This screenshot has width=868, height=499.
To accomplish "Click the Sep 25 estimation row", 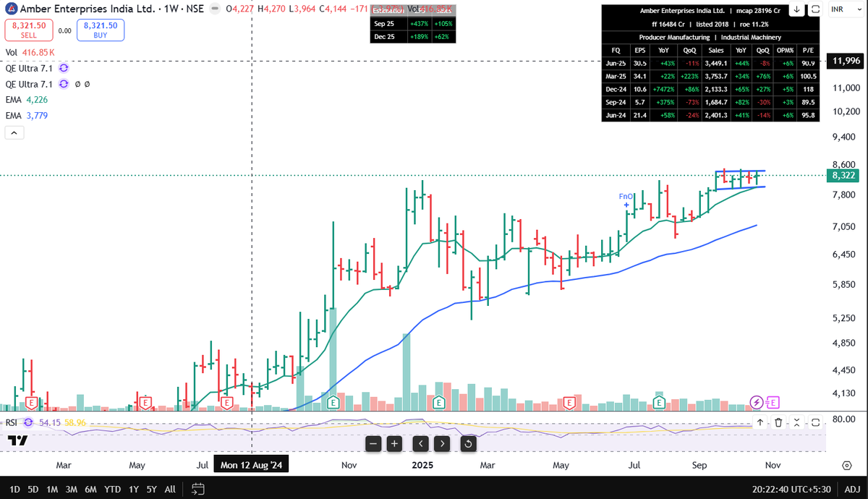I will coord(413,24).
